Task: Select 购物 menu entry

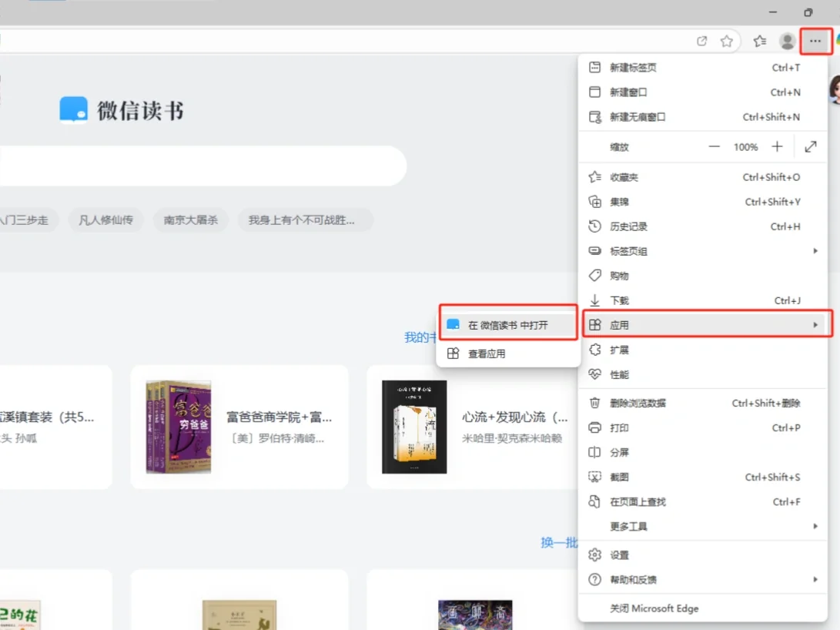Action: click(x=703, y=276)
